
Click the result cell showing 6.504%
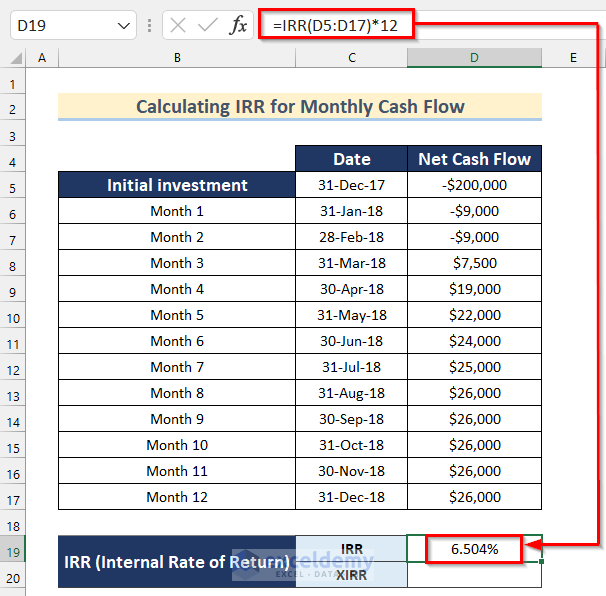(x=474, y=549)
